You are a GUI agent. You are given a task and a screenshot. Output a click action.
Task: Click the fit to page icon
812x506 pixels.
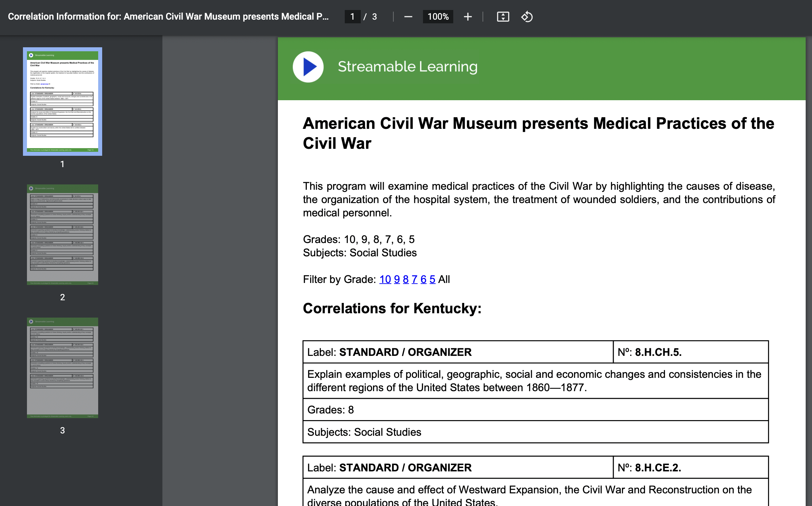click(503, 17)
